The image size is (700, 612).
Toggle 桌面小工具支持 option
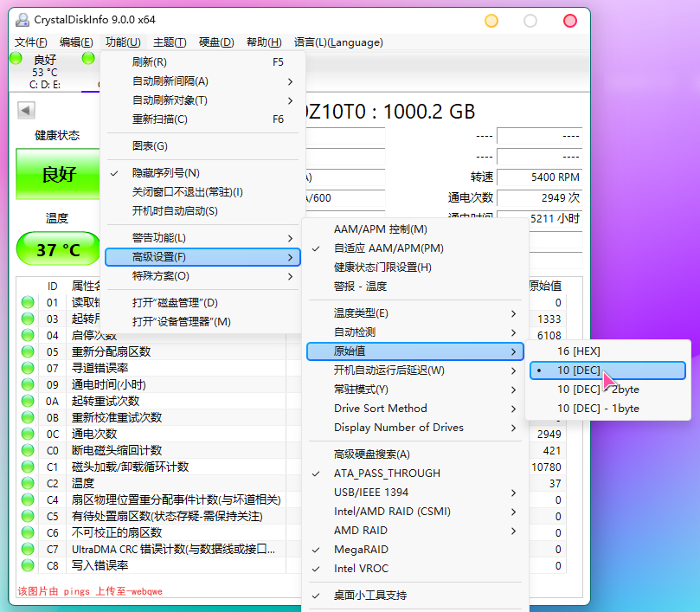pyautogui.click(x=415, y=595)
